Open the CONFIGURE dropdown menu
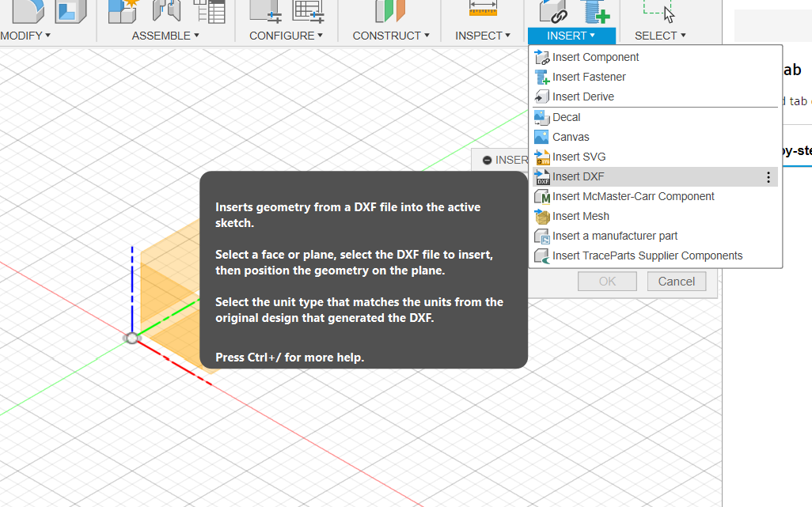The width and height of the screenshot is (812, 507). click(x=286, y=36)
